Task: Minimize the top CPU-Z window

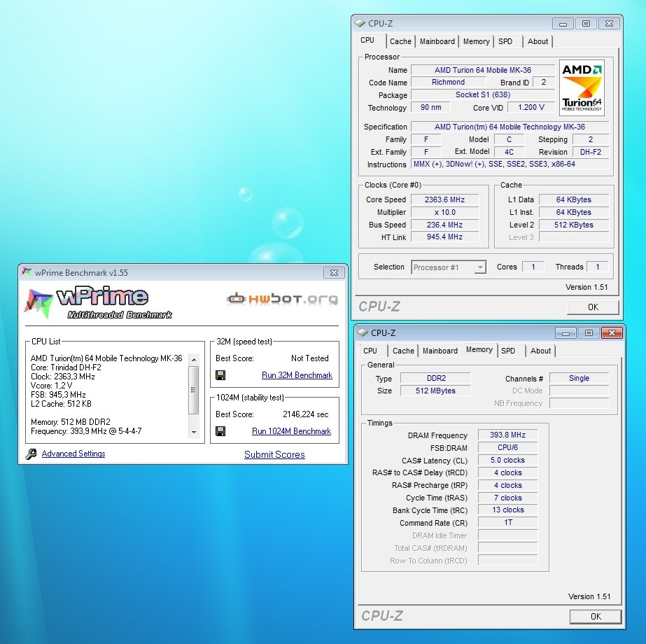Action: (563, 24)
